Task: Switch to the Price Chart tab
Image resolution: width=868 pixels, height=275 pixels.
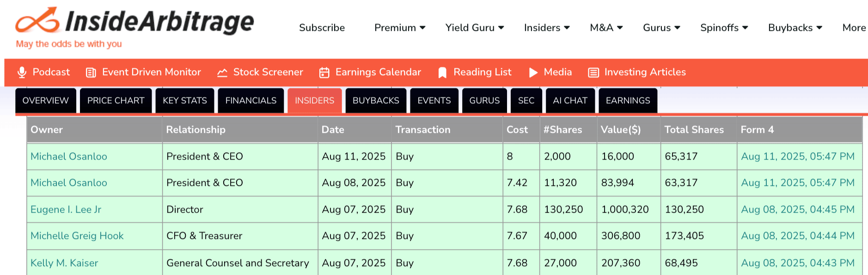Action: coord(116,101)
